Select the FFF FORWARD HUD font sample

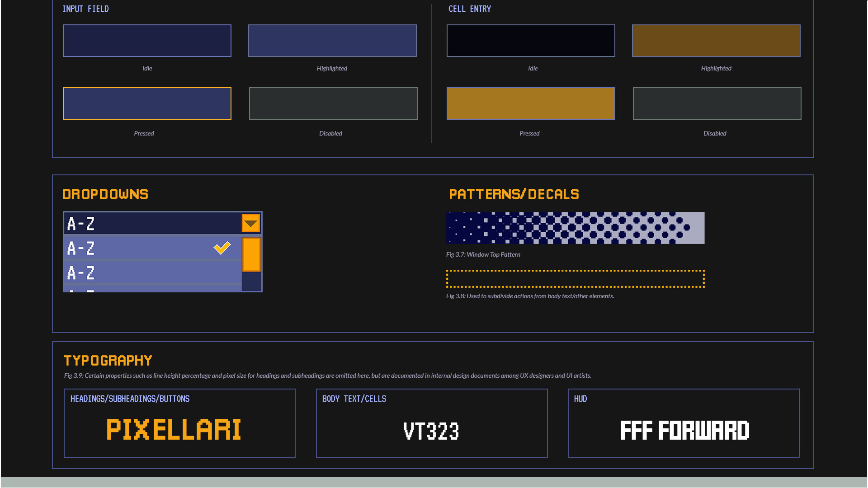(x=684, y=431)
